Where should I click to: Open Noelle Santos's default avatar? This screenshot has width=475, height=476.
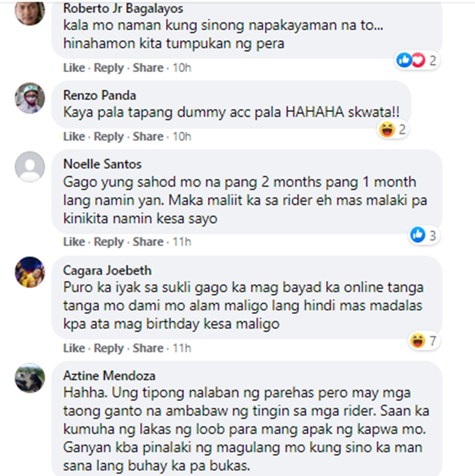click(x=30, y=166)
